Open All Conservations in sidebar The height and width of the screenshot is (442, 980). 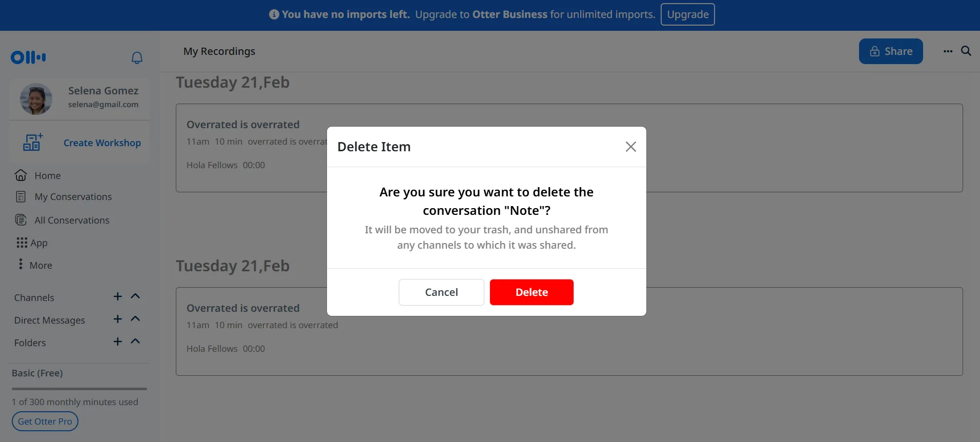(72, 220)
